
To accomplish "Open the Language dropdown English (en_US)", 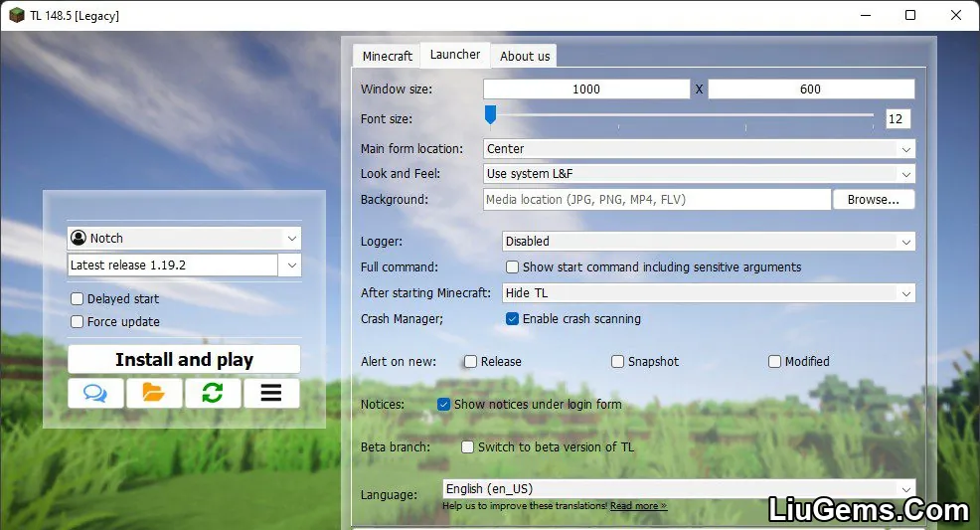I will [x=679, y=489].
